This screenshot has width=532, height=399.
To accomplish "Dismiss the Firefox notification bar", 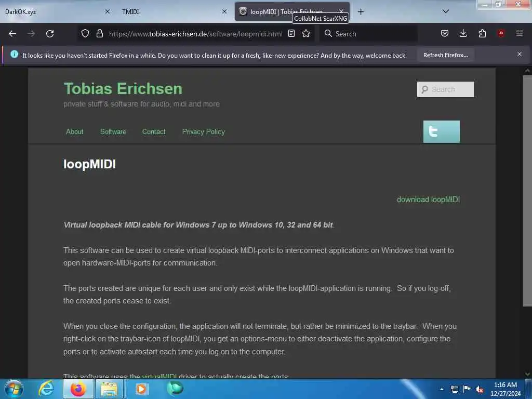I will point(520,54).
